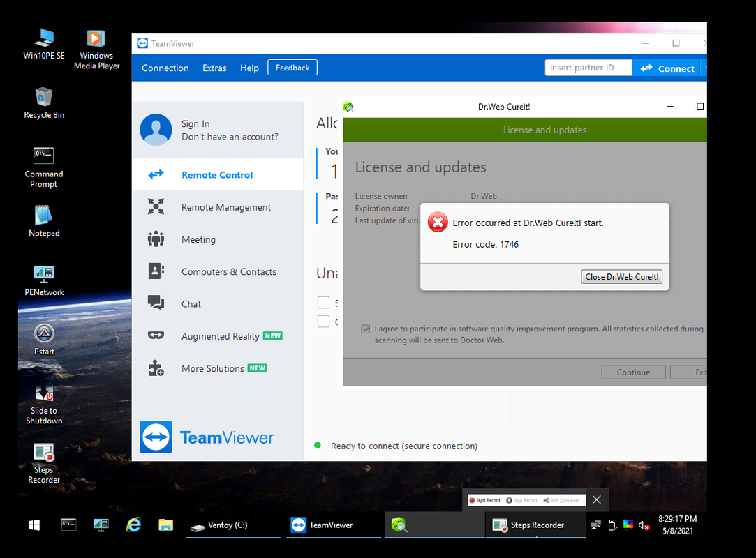Viewport: 756px width, 558px height.
Task: Open the Win10PE SE desktop icon
Action: [44, 44]
